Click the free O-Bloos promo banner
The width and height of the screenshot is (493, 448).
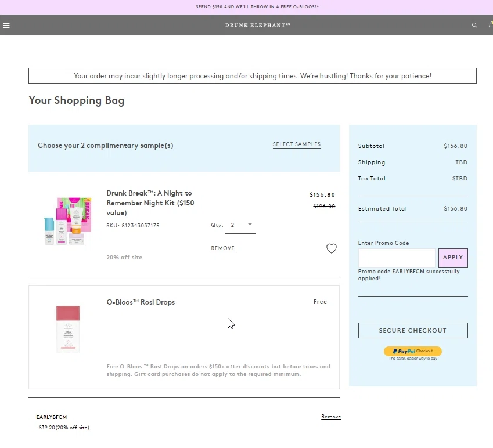click(x=257, y=6)
